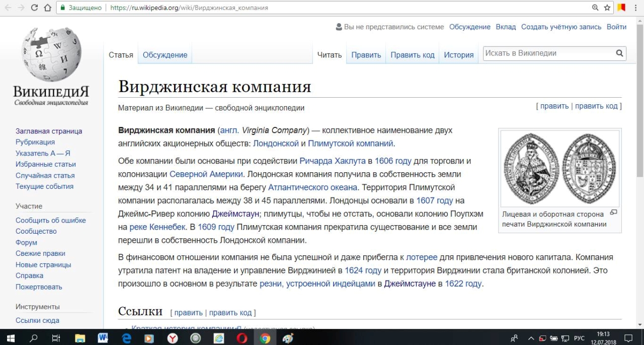Click the zoom magnifier icon in address bar
The image size is (644, 345).
coord(595,8)
